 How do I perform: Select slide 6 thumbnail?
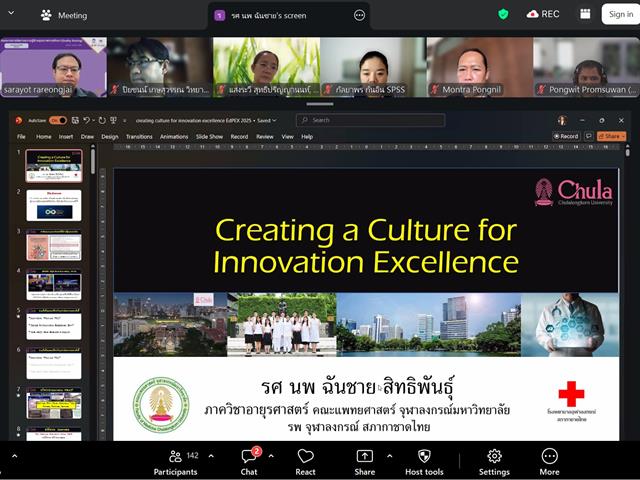53,363
